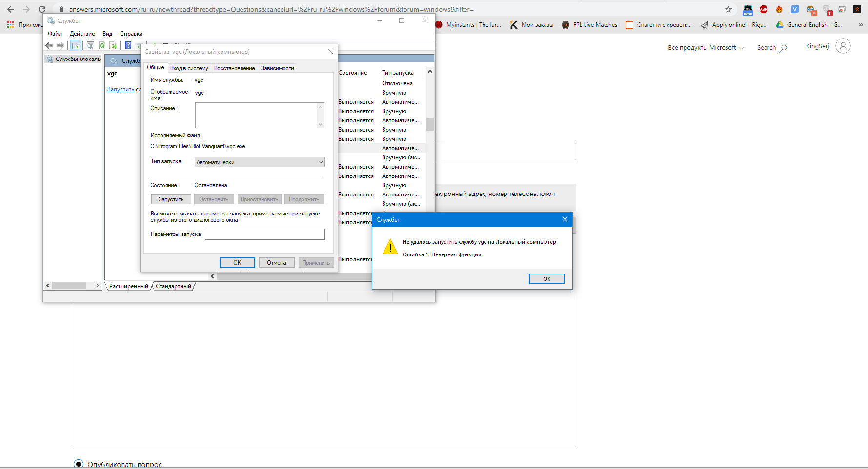Click the blue 'Запустить' link
The width and height of the screenshot is (868, 469).
(x=121, y=89)
